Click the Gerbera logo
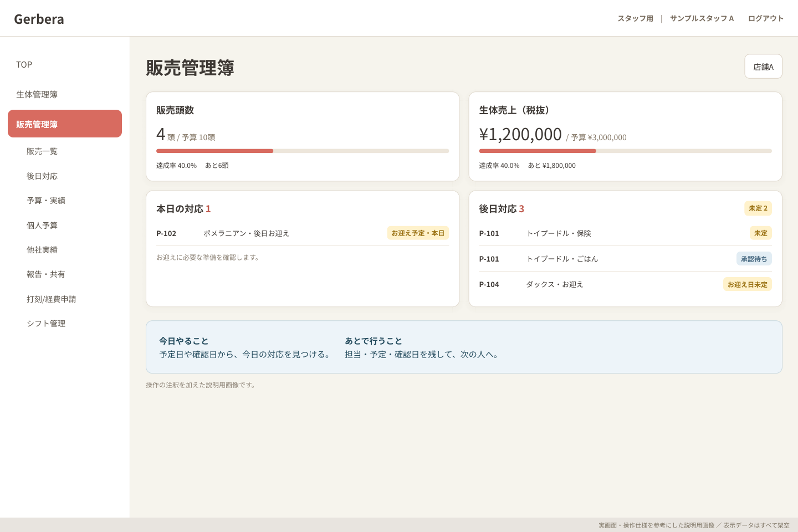This screenshot has width=798, height=532. 39,19
